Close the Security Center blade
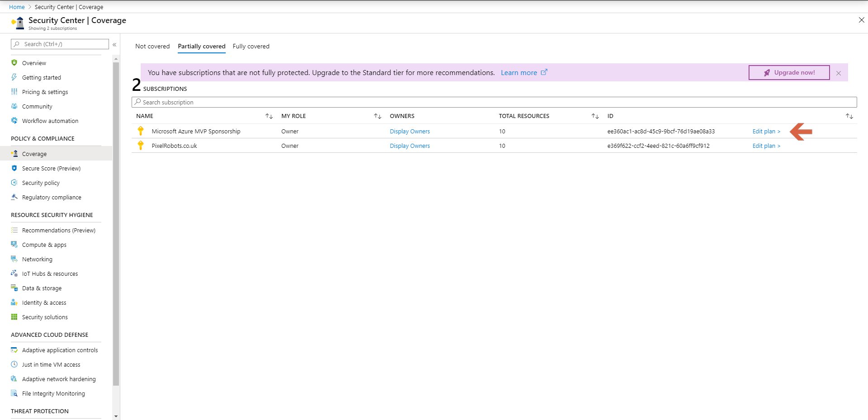This screenshot has width=868, height=420. click(x=861, y=20)
